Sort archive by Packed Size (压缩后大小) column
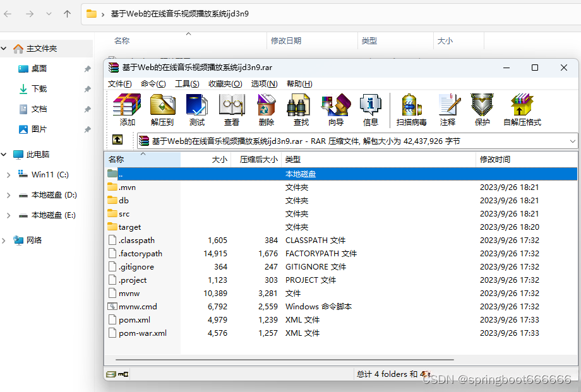 pyautogui.click(x=256, y=159)
